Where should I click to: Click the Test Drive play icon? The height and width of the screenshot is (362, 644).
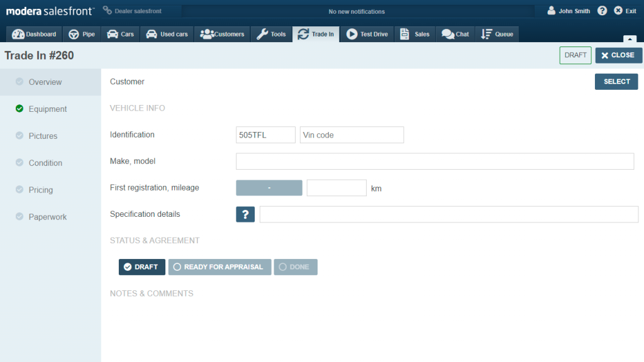pos(352,35)
